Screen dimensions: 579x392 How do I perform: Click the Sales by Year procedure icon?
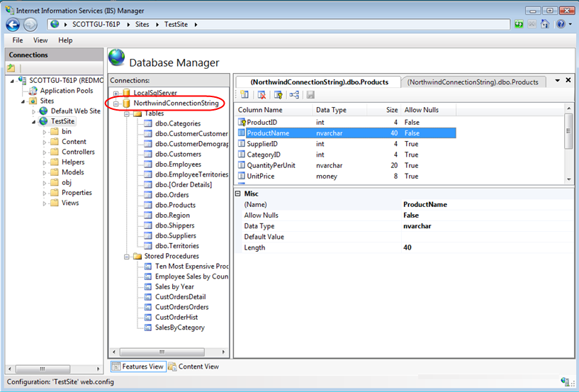(x=147, y=286)
